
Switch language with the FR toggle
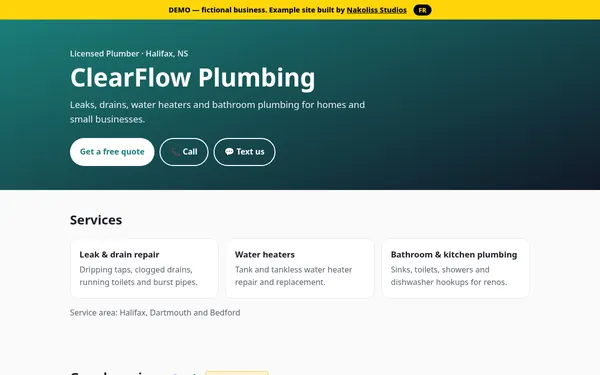pyautogui.click(x=422, y=10)
